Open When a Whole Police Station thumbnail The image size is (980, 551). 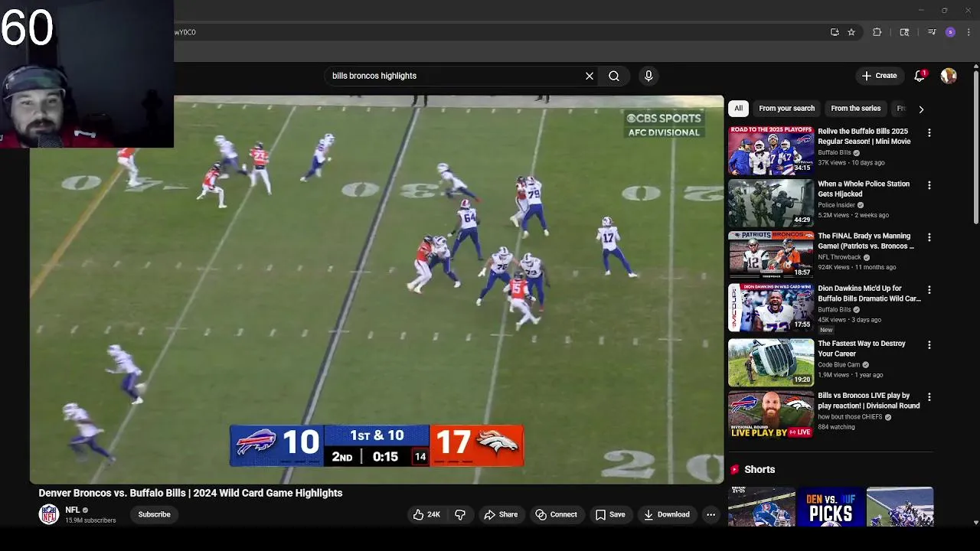pos(771,204)
